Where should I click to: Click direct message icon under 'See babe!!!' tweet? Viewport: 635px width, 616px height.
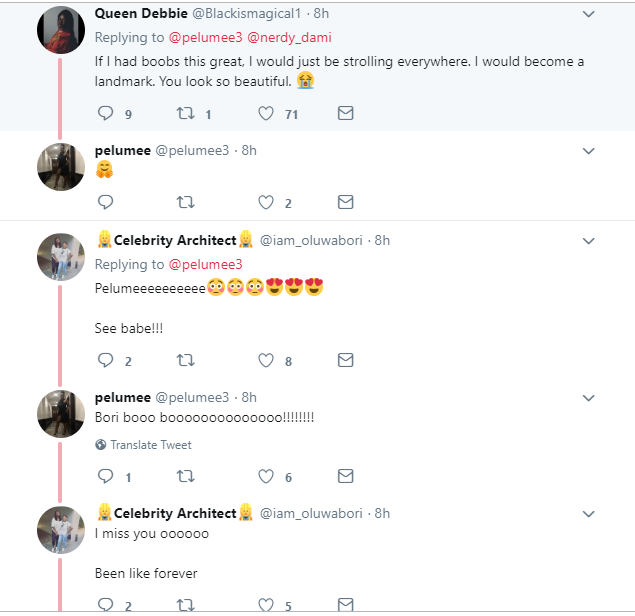click(345, 361)
